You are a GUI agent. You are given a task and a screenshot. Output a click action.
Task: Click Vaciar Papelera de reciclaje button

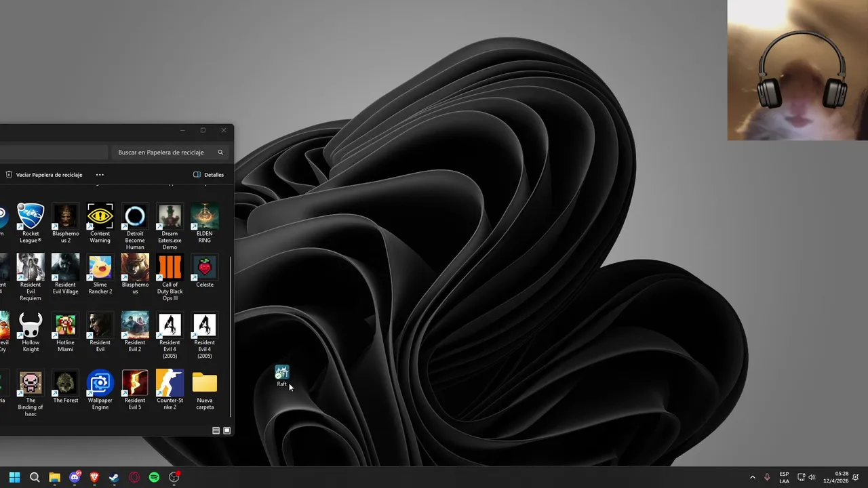click(44, 174)
